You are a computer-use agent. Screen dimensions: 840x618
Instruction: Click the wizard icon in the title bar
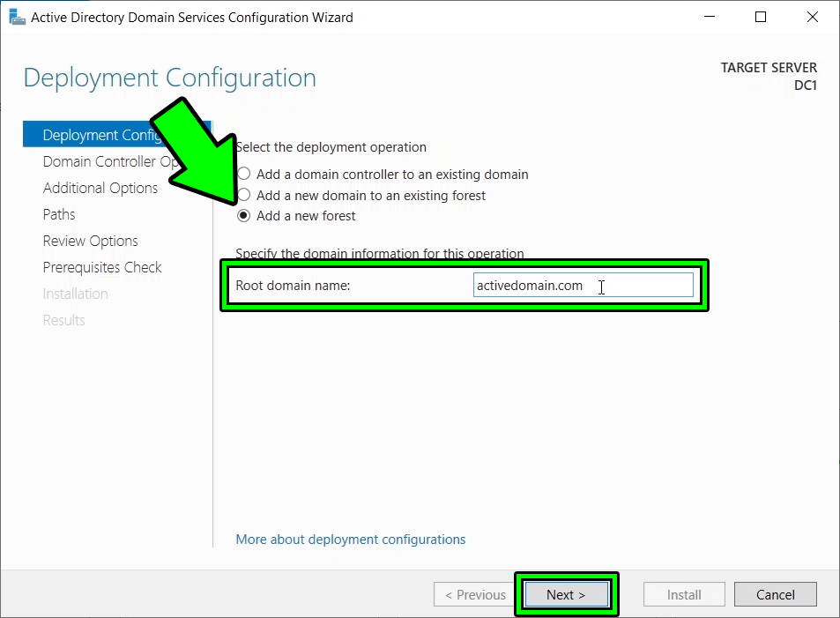coord(16,17)
